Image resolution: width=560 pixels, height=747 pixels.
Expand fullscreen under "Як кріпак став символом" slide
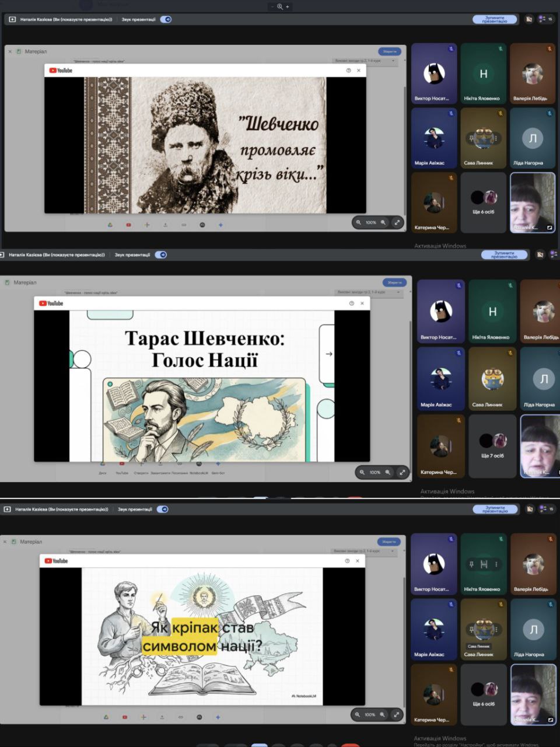[x=397, y=714]
